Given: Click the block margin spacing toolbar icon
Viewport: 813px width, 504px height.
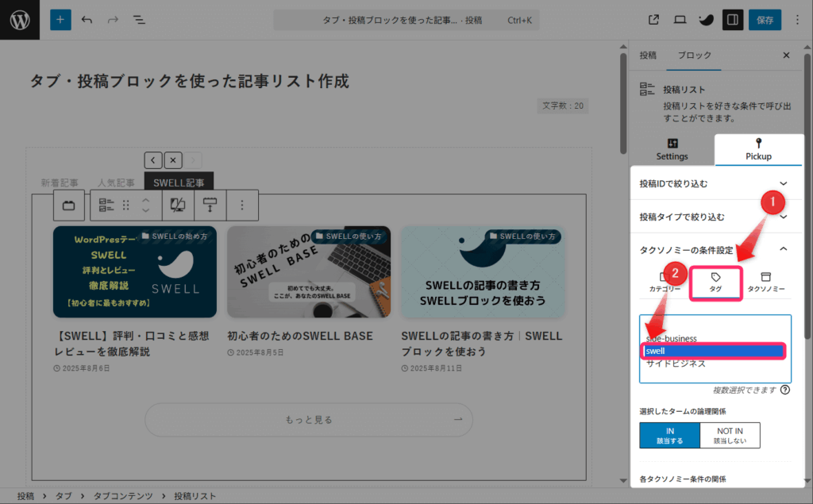Looking at the screenshot, I should 210,206.
